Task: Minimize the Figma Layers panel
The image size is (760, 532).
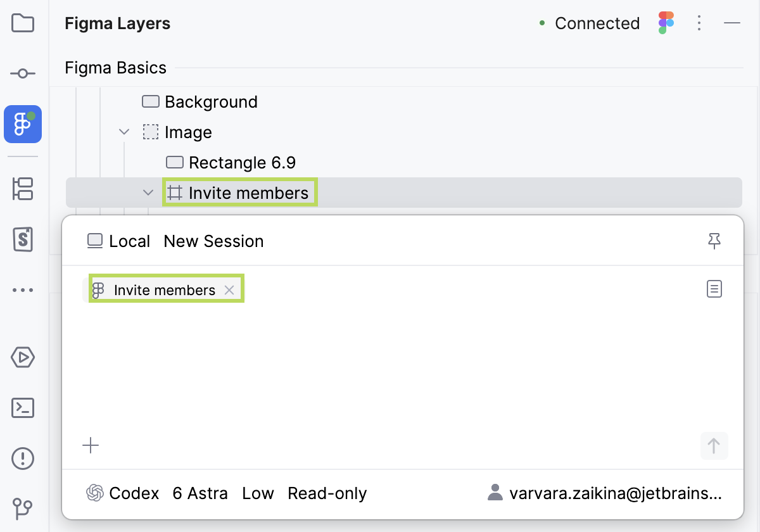Action: [732, 23]
